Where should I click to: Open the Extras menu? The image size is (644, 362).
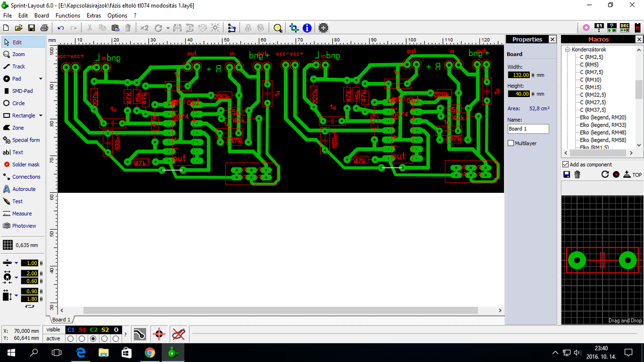pyautogui.click(x=94, y=16)
